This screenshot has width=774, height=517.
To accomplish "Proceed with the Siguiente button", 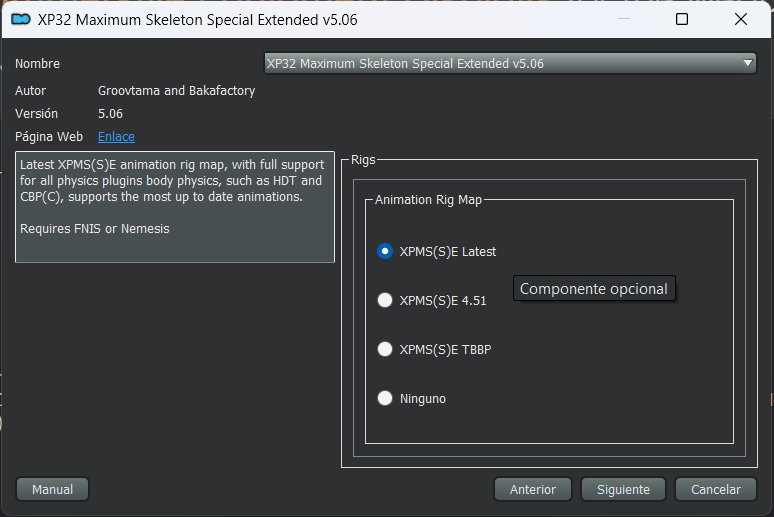I will click(623, 490).
